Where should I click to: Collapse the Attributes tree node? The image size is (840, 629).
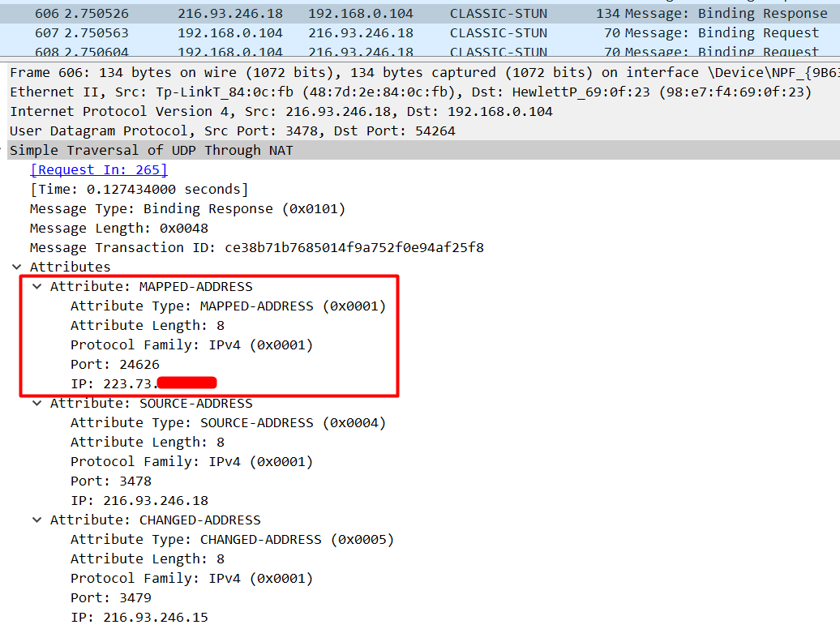pyautogui.click(x=16, y=267)
